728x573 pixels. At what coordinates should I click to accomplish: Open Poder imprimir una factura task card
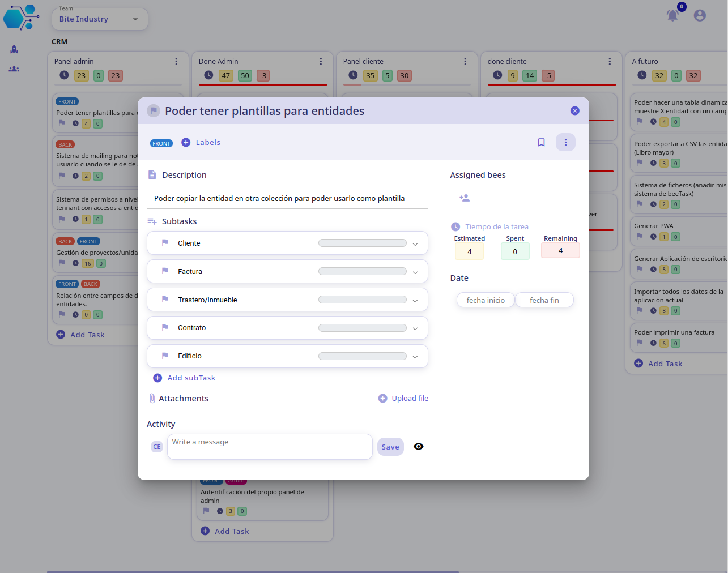coord(679,337)
